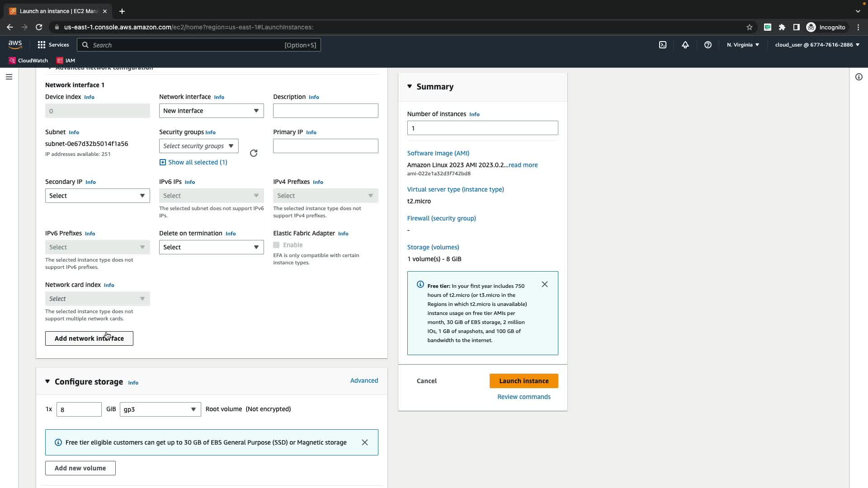Enable the Elastic Fabric Adapter checkbox
The height and width of the screenshot is (488, 868).
pos(276,245)
